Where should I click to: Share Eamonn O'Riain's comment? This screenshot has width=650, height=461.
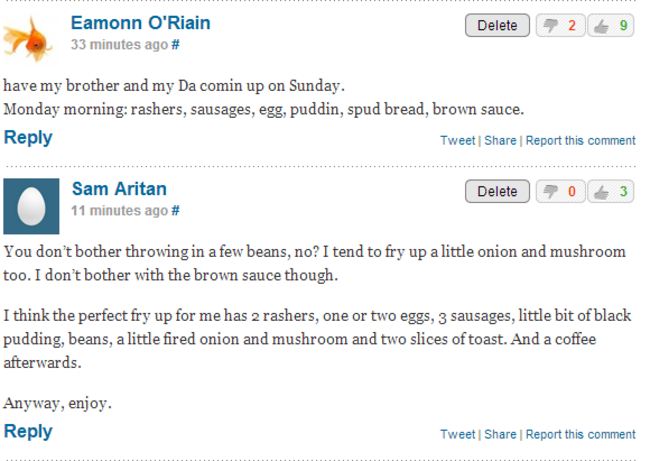tap(500, 141)
